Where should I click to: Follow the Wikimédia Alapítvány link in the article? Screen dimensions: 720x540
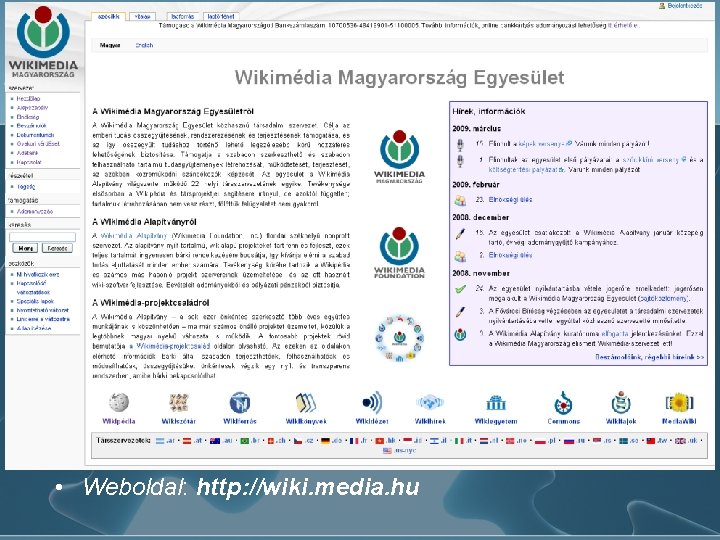tap(133, 236)
